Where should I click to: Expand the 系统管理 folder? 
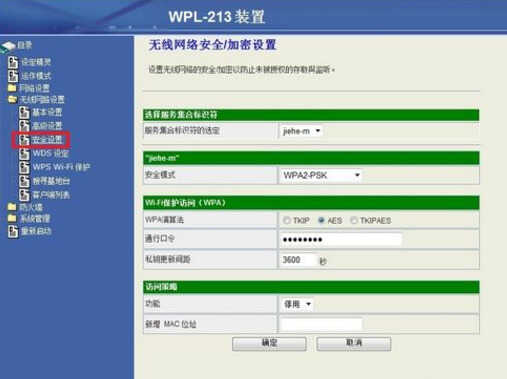[29, 219]
